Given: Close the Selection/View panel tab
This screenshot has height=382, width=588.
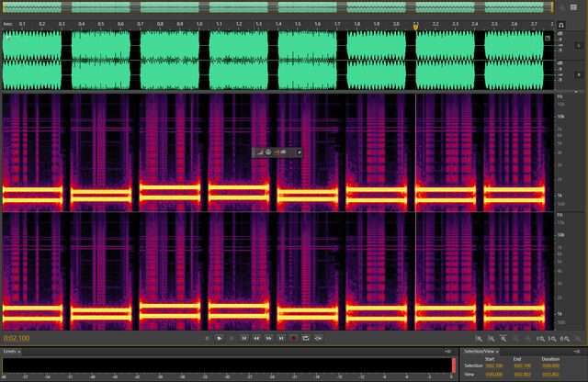Looking at the screenshot, I should pyautogui.click(x=497, y=352).
